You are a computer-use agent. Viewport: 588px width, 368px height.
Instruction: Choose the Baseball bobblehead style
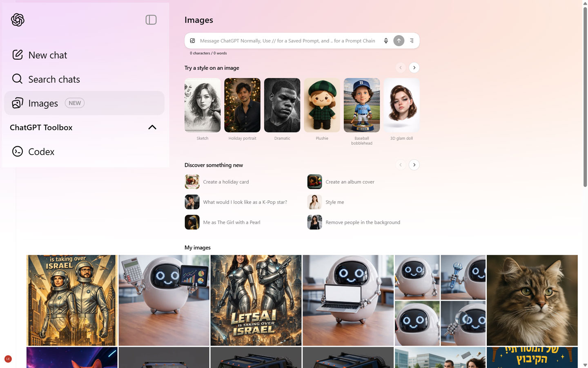click(x=362, y=105)
